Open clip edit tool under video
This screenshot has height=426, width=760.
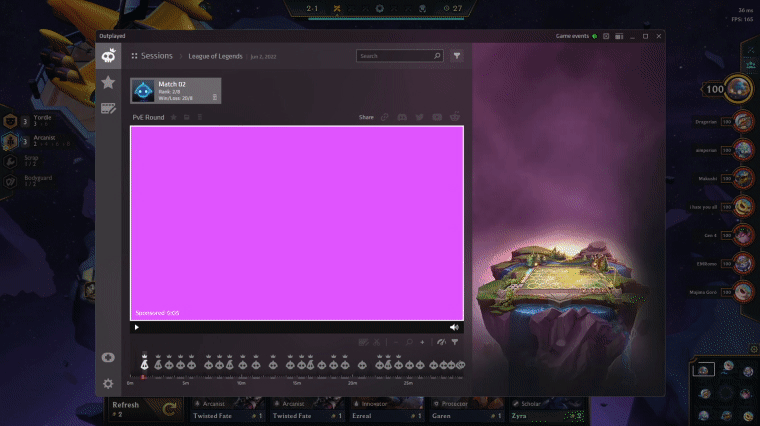[363, 342]
